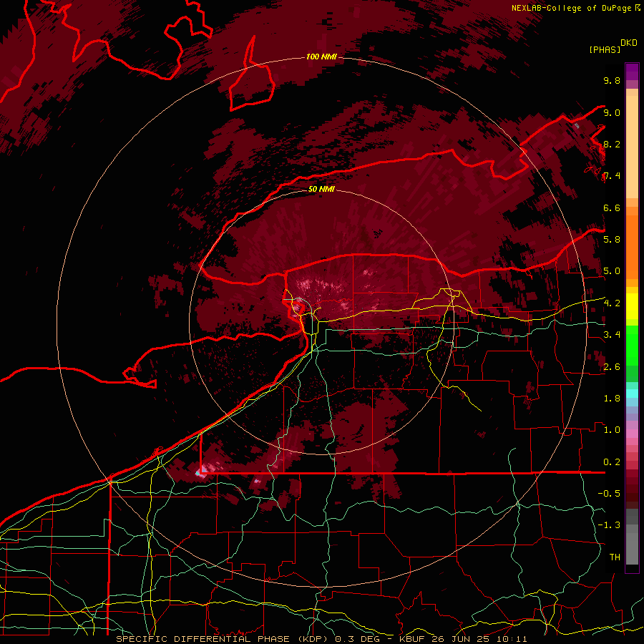Click the 0.2 legend value
Screen dimensions: 644x644
tap(612, 462)
